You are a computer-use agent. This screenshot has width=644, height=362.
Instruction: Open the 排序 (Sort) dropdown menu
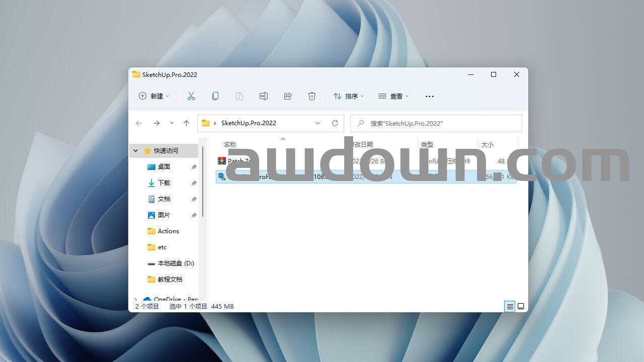click(348, 96)
